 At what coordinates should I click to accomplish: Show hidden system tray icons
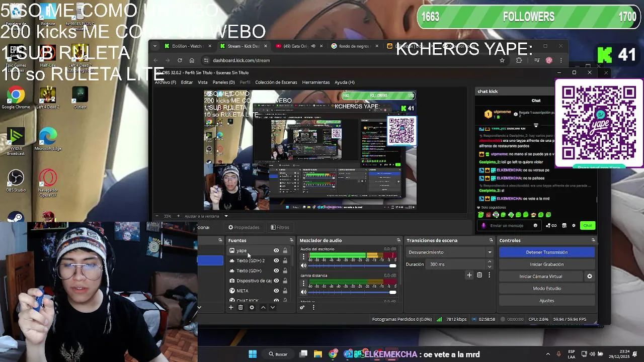[548, 354]
